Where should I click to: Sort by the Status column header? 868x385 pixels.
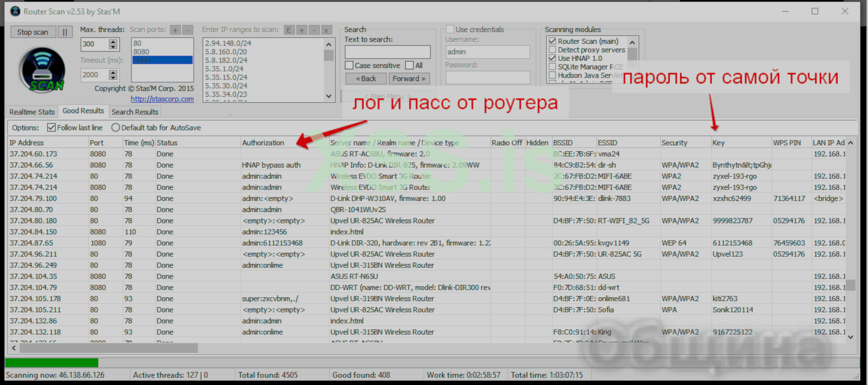pyautogui.click(x=198, y=143)
